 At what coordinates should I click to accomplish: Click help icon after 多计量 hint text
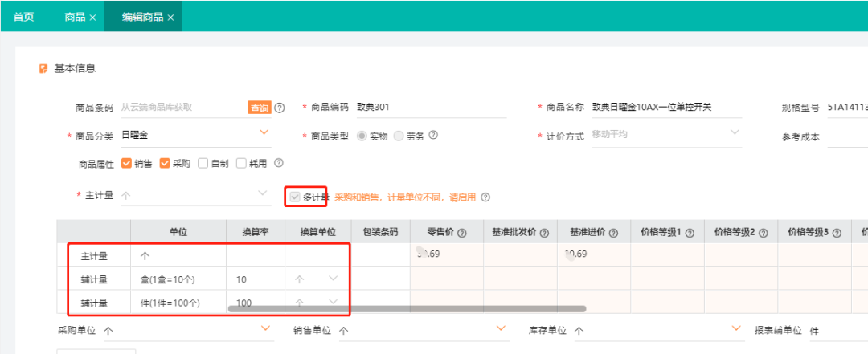point(485,197)
